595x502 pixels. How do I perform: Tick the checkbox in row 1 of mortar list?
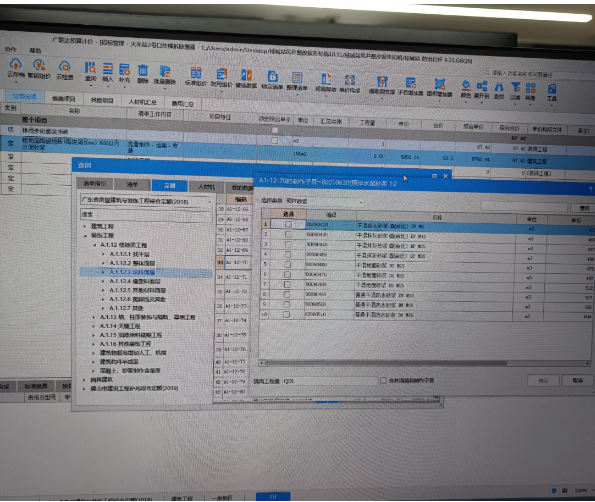tap(288, 224)
